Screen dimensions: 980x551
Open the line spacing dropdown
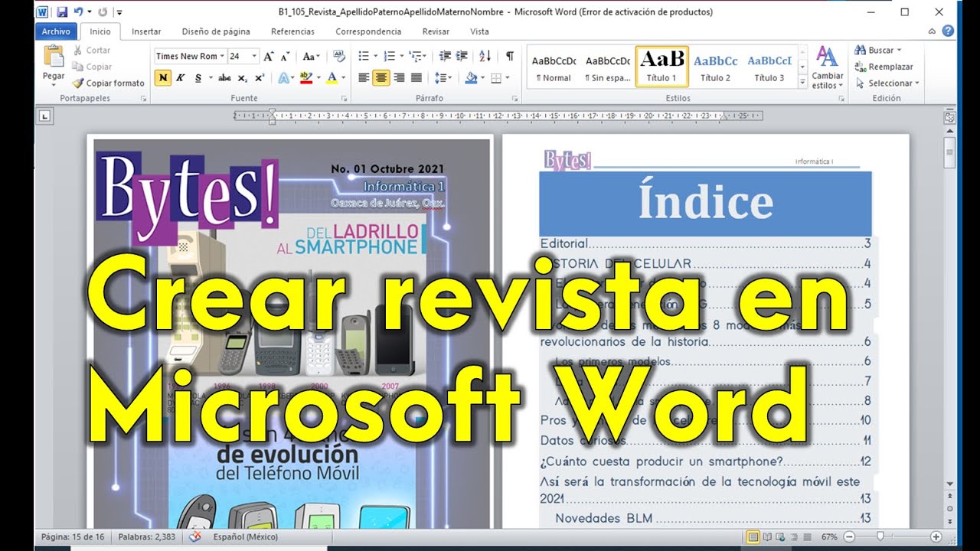[x=443, y=77]
